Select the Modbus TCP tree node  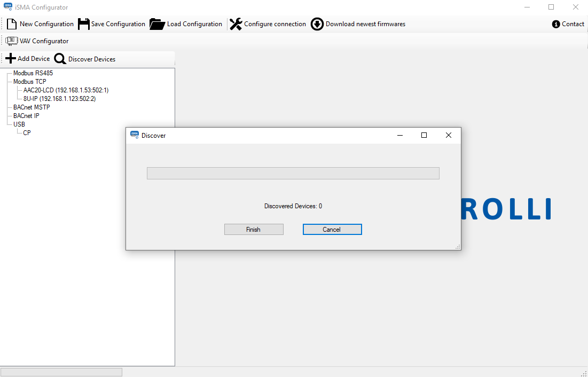tap(29, 82)
